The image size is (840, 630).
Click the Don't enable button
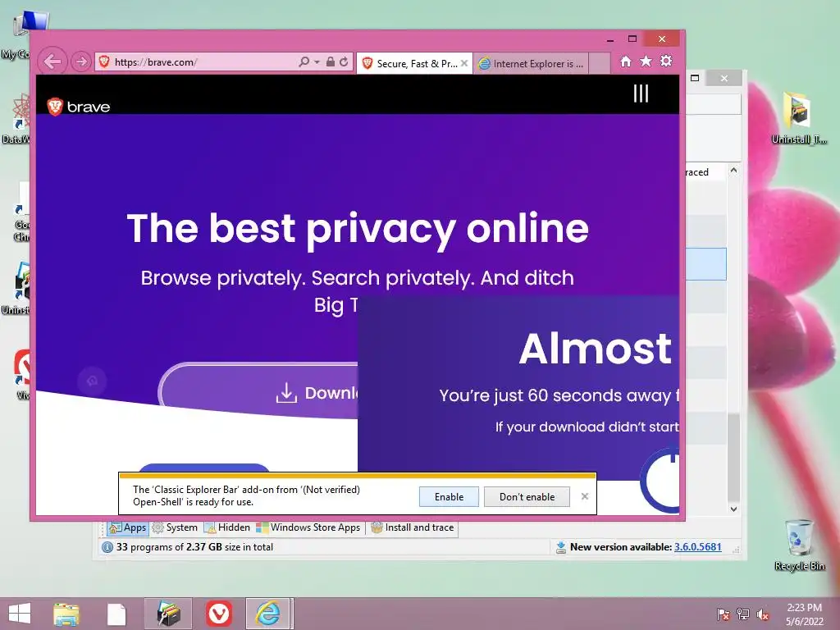527,496
